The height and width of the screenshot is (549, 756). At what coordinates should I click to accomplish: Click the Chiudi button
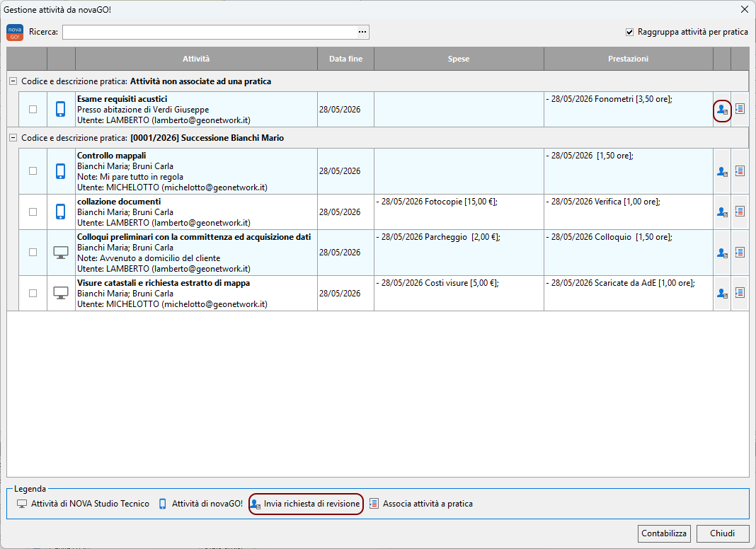[722, 533]
